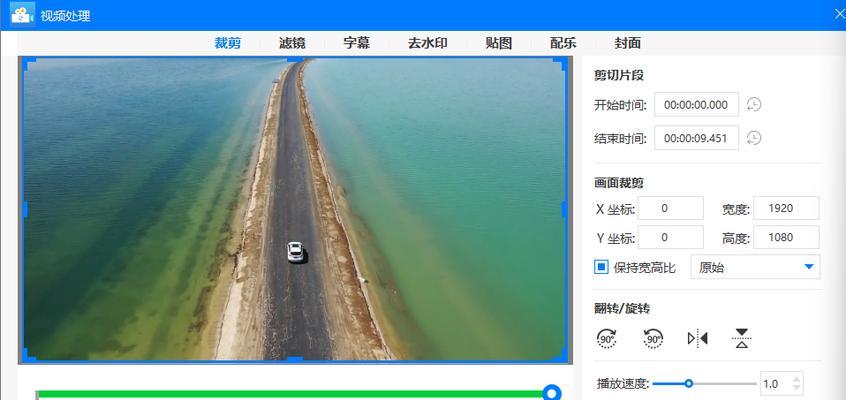This screenshot has width=846, height=400.
Task: Rotate video 90° counterclockwise
Action: (x=653, y=339)
